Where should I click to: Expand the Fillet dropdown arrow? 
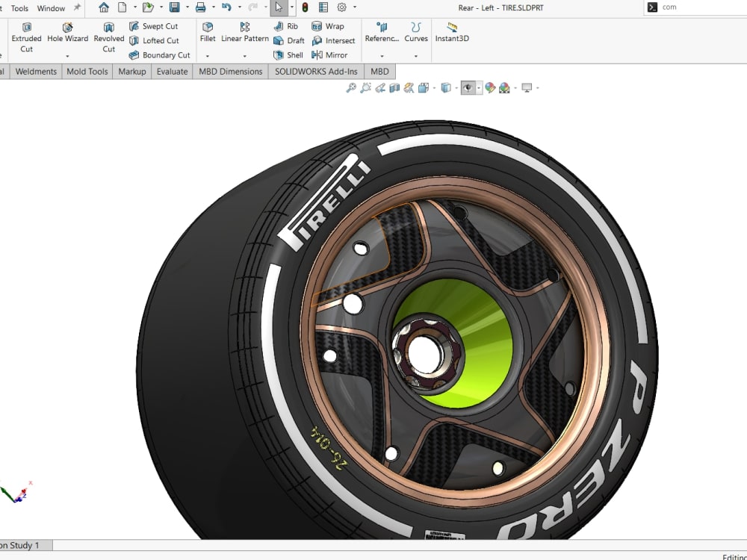click(x=207, y=56)
